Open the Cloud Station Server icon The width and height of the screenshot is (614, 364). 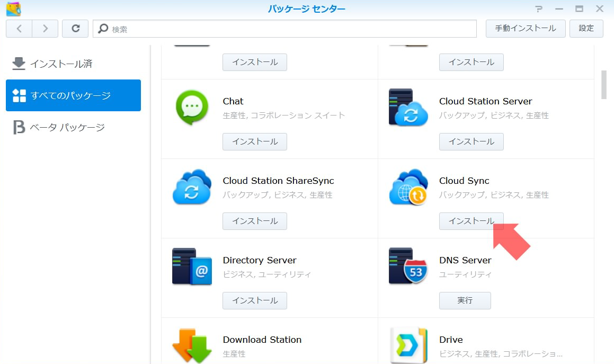pyautogui.click(x=408, y=108)
